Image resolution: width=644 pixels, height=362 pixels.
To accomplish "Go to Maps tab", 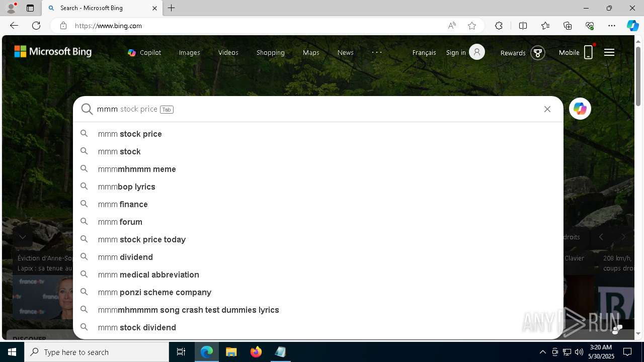I will (x=311, y=52).
